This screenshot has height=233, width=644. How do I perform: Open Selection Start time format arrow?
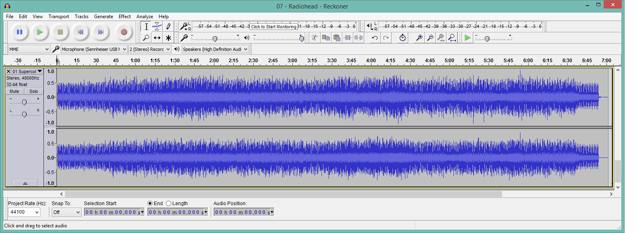tap(142, 212)
